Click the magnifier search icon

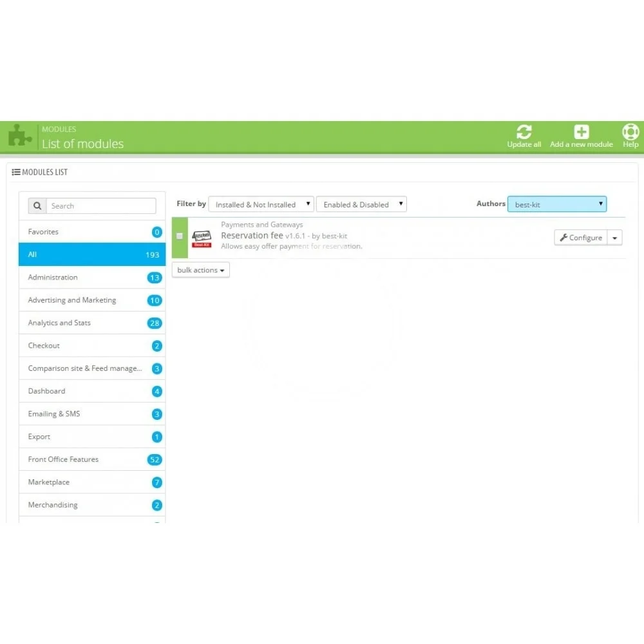pos(37,206)
